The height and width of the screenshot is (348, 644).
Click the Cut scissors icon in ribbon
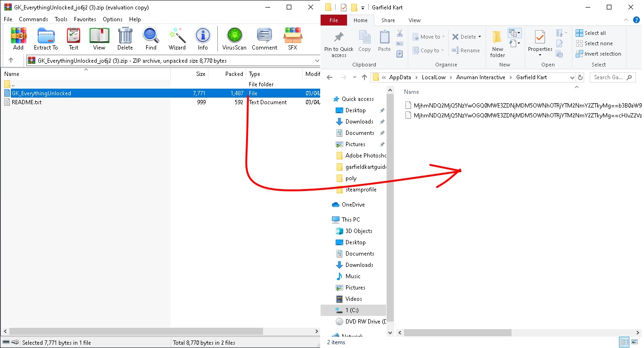tap(400, 33)
